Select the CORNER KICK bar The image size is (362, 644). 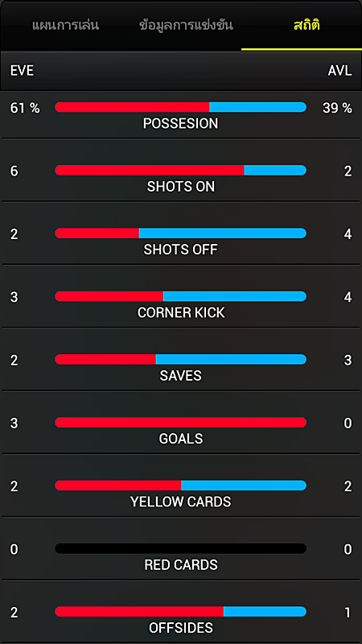180,296
